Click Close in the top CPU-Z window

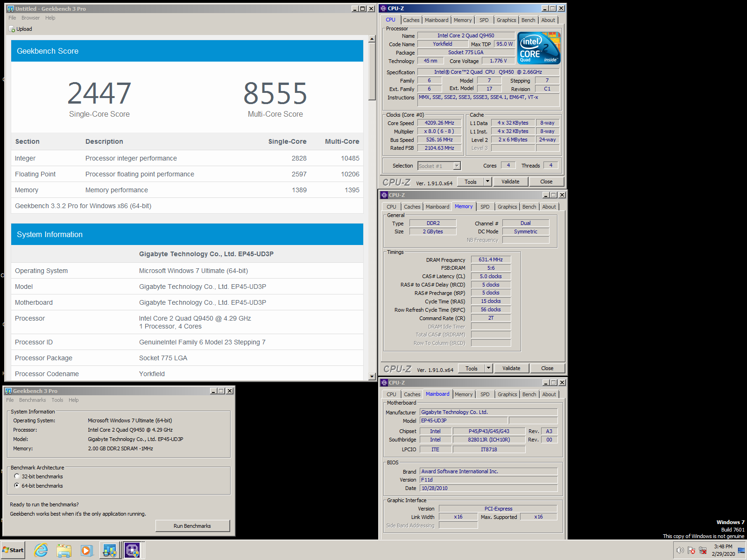click(x=546, y=182)
